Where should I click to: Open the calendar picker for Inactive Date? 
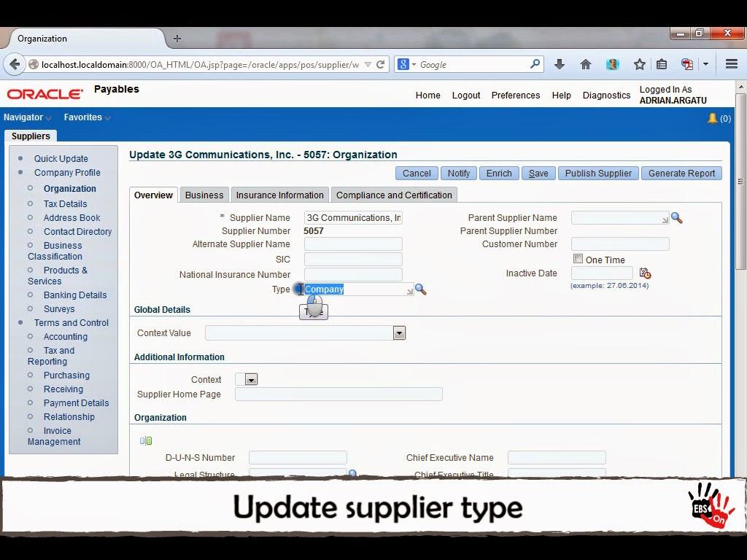[645, 273]
